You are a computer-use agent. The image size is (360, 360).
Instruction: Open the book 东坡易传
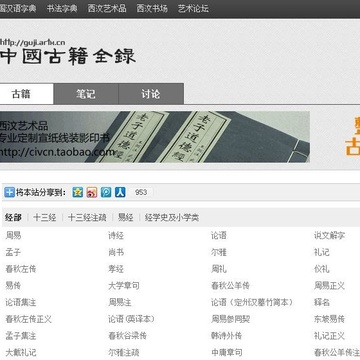pyautogui.click(x=329, y=319)
